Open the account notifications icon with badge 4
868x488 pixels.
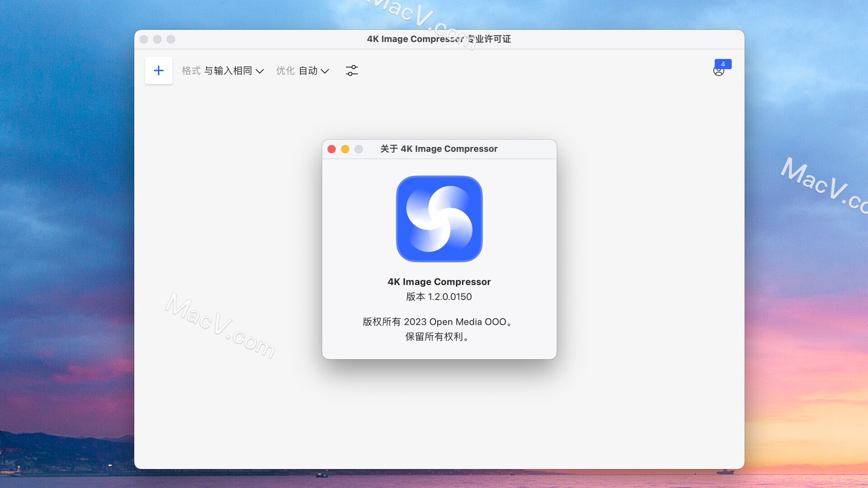722,68
